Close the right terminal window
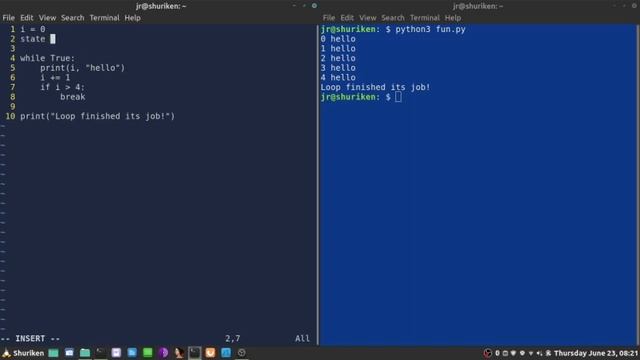The image size is (640, 360). coord(634,6)
